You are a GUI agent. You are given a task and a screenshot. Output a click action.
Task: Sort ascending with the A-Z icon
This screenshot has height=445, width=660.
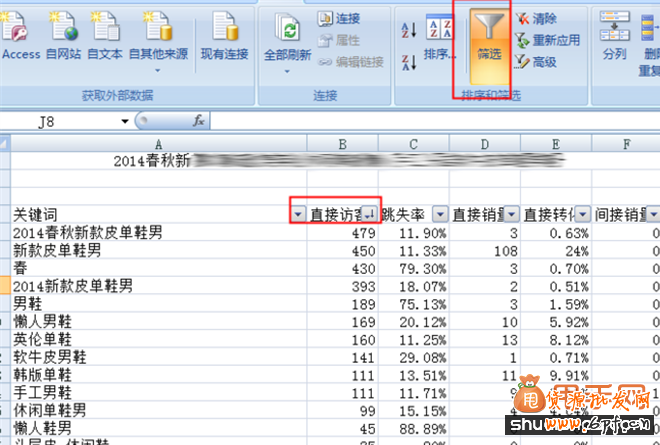408,29
